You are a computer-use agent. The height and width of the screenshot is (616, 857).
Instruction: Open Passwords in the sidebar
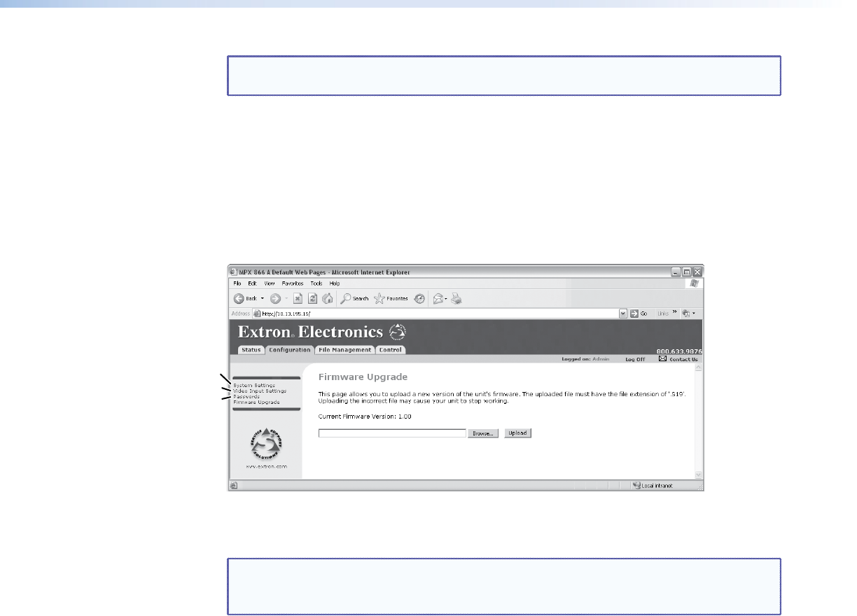point(246,396)
